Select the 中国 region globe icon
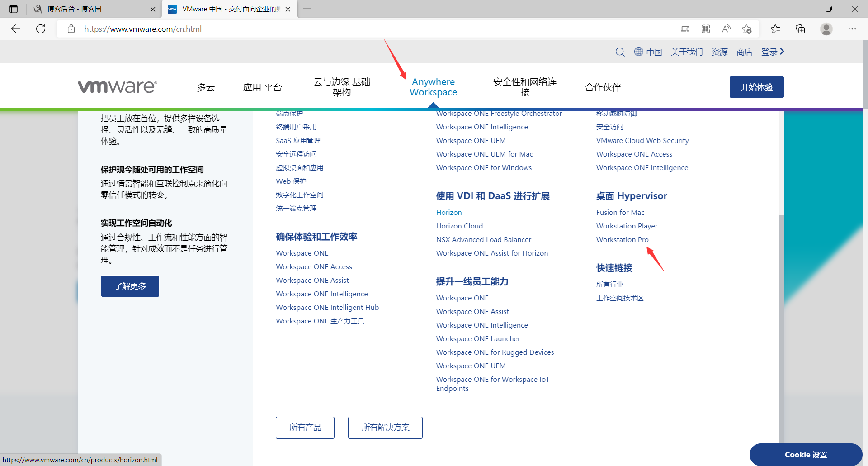Image resolution: width=868 pixels, height=466 pixels. 638,52
